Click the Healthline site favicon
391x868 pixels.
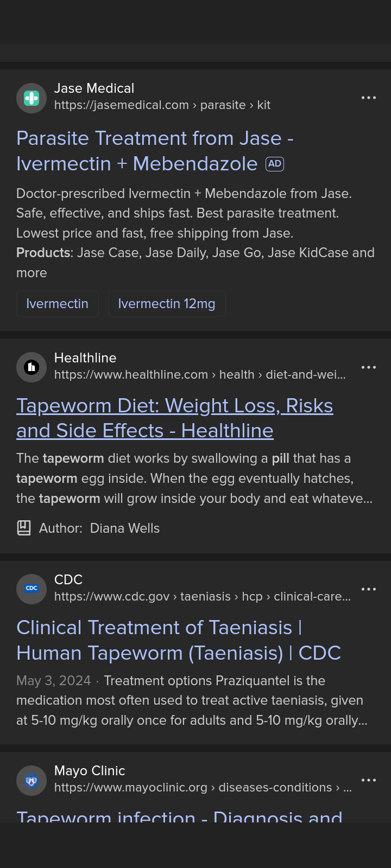(31, 367)
